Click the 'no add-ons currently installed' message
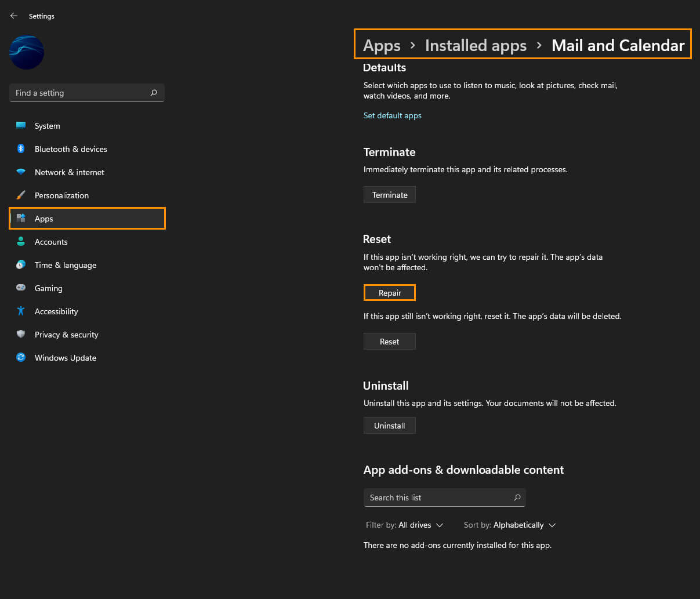 [x=458, y=545]
